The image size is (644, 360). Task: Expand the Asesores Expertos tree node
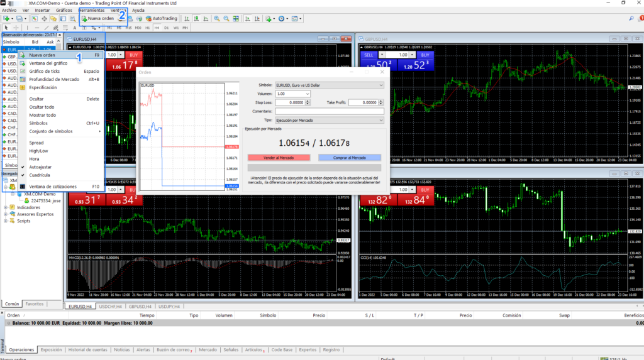6,214
